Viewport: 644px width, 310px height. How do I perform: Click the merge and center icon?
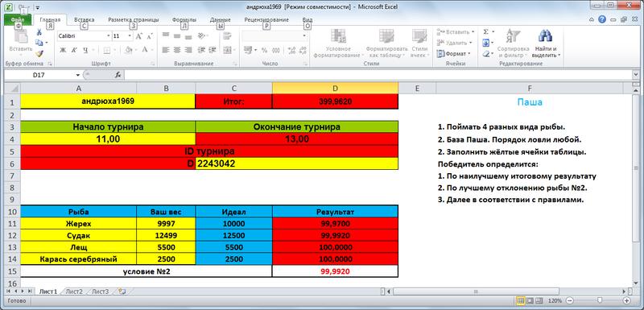(227, 50)
